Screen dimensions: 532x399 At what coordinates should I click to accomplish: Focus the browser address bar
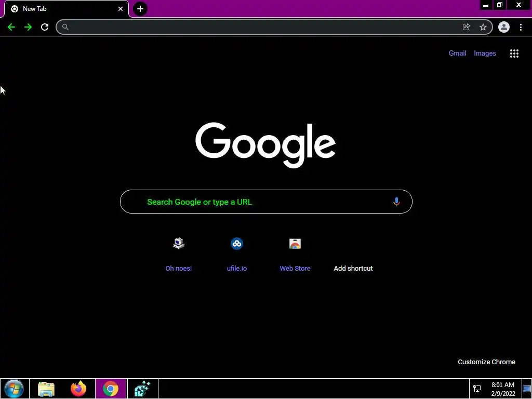click(274, 27)
